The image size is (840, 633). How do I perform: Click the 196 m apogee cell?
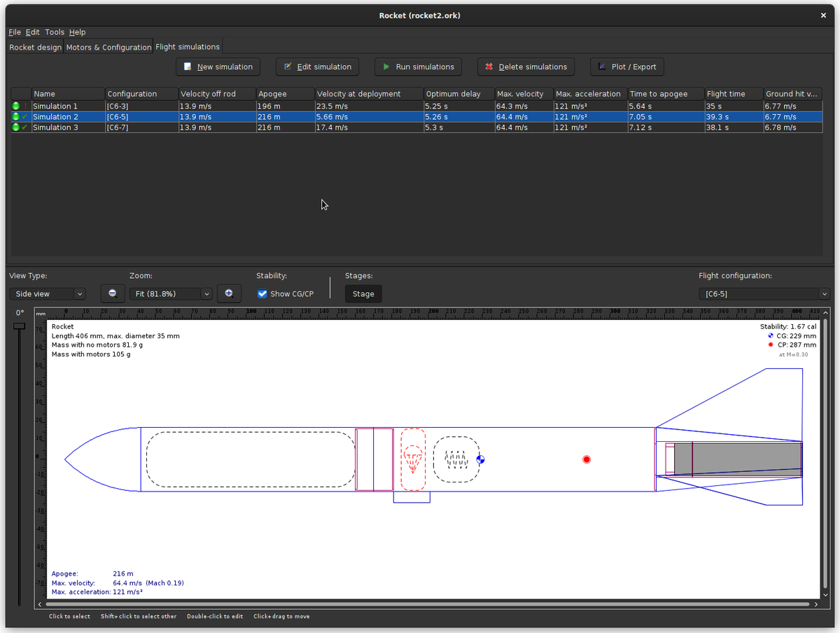click(285, 106)
